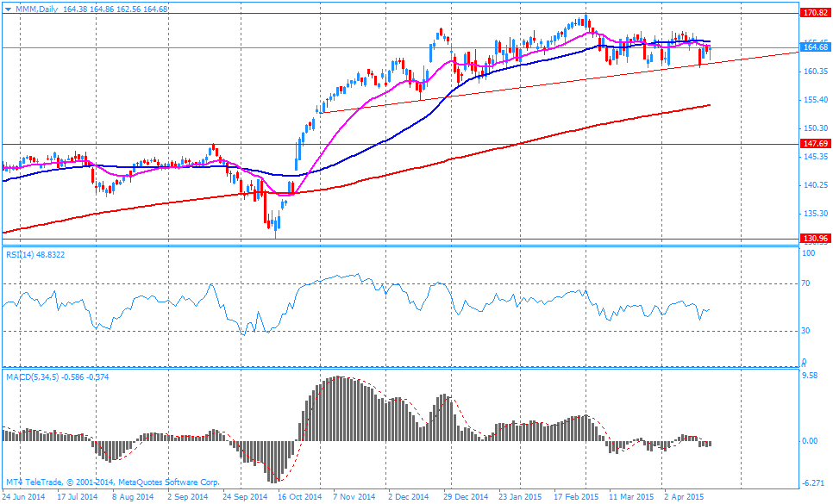Click the 160.35 price axis value

click(x=816, y=72)
